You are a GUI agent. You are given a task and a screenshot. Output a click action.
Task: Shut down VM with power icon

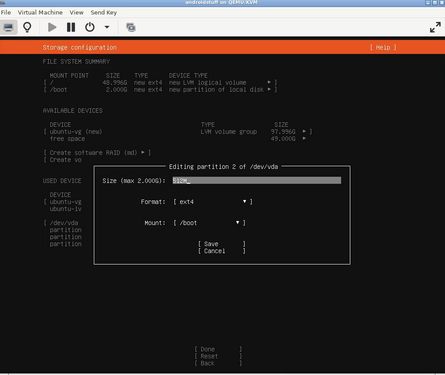point(90,27)
